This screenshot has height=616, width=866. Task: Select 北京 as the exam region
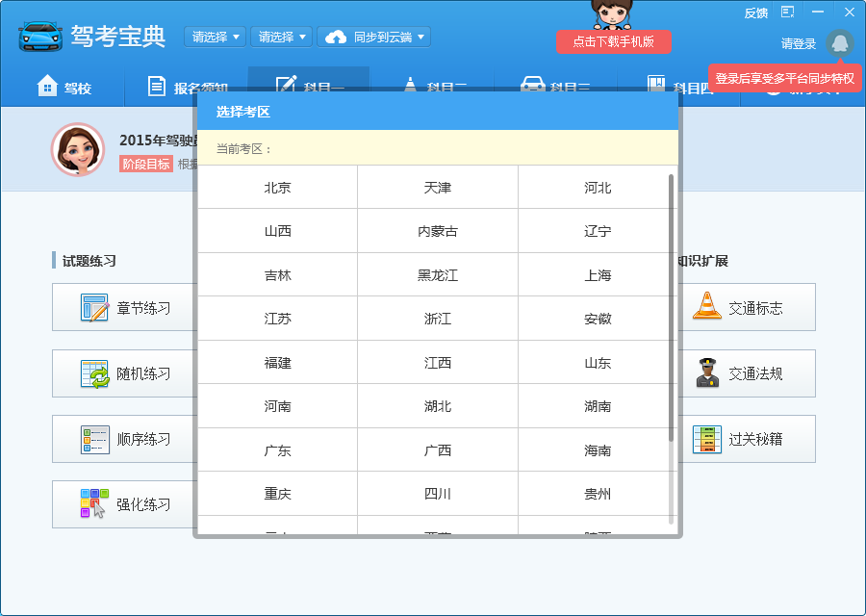pos(277,187)
